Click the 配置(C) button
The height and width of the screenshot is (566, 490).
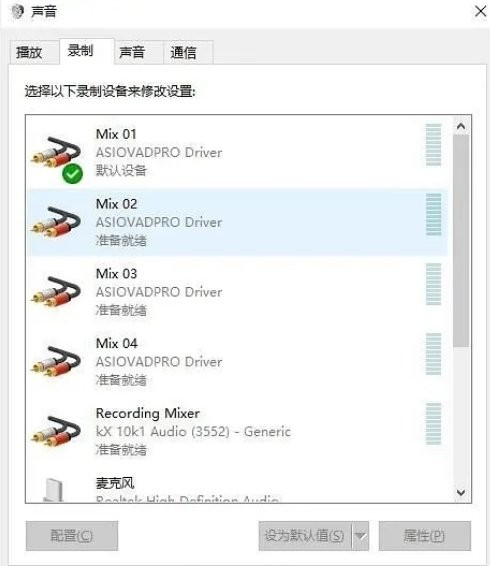click(72, 536)
